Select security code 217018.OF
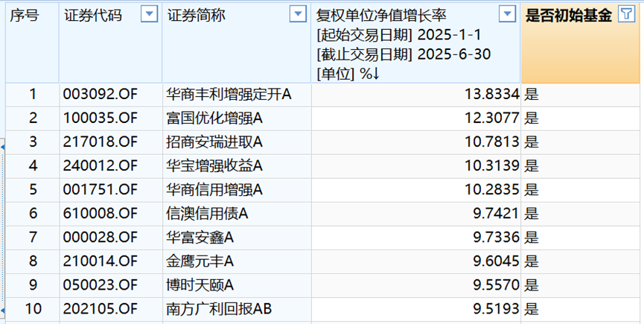This screenshot has height=324, width=644. point(100,142)
